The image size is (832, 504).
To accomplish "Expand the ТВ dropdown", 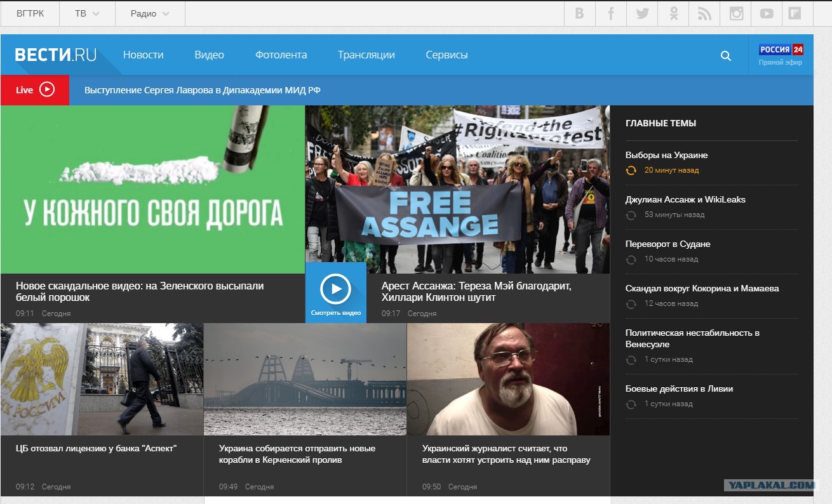I will pos(87,13).
